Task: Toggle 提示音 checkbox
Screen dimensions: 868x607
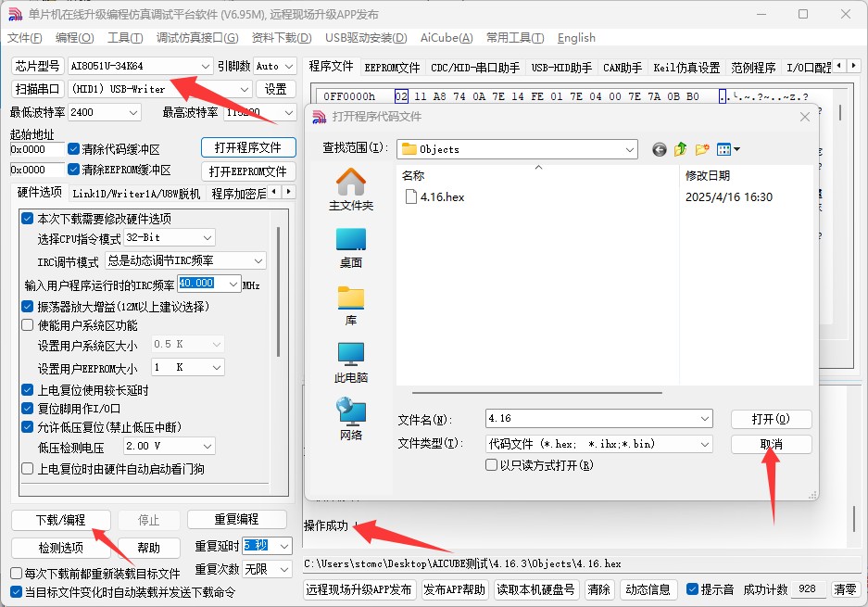Action: coord(692,589)
